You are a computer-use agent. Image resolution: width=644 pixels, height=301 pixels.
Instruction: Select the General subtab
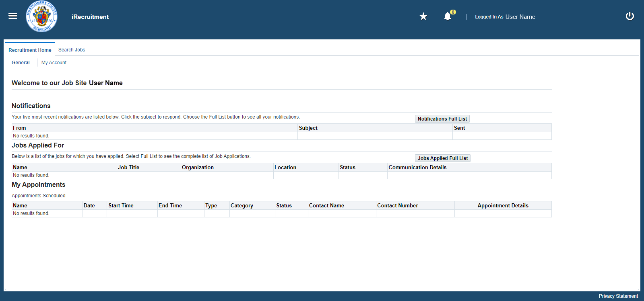[x=21, y=63]
